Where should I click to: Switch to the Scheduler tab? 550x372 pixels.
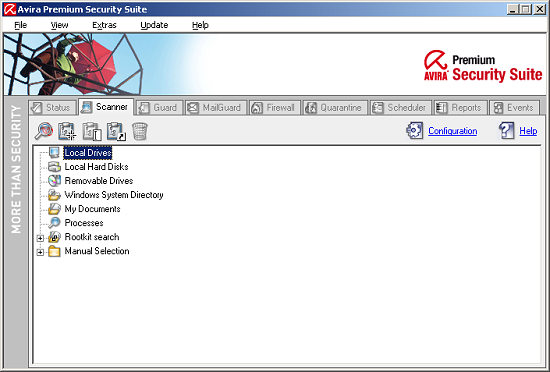(401, 108)
